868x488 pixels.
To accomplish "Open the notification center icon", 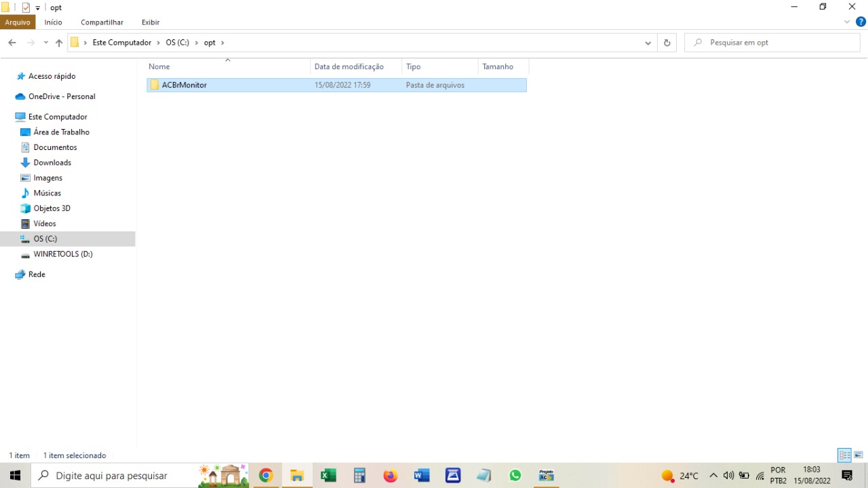I will (847, 476).
